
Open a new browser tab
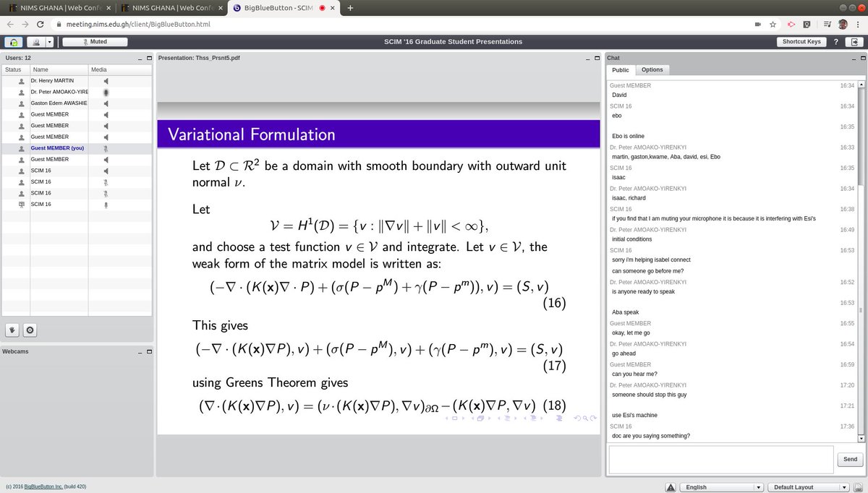(350, 8)
